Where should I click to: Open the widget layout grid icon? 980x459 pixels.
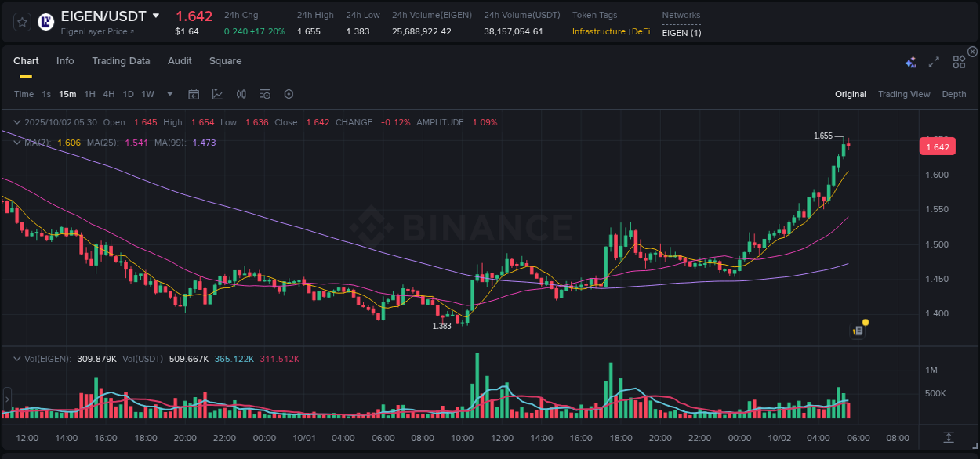pyautogui.click(x=959, y=61)
